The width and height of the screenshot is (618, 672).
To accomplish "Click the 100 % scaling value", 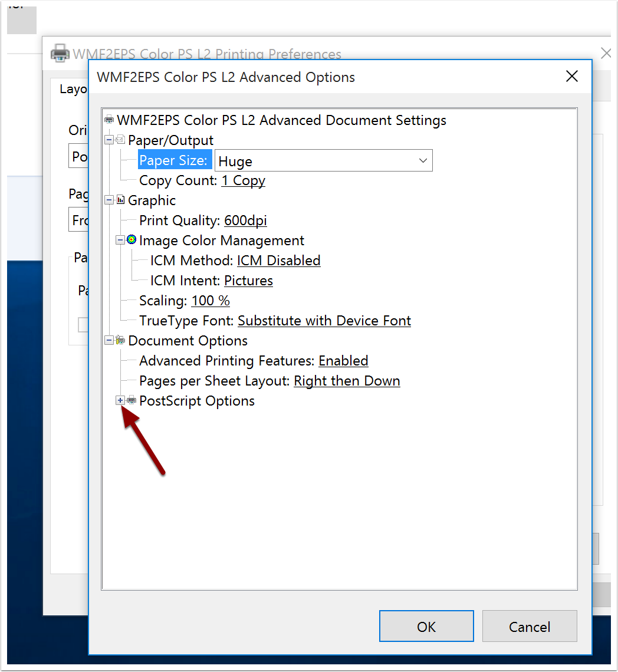I will pos(211,301).
